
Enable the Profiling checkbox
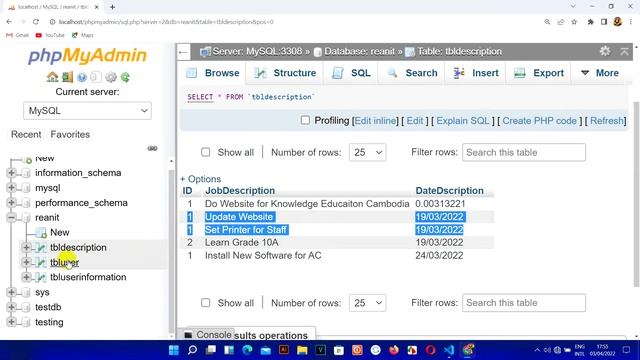click(x=305, y=120)
